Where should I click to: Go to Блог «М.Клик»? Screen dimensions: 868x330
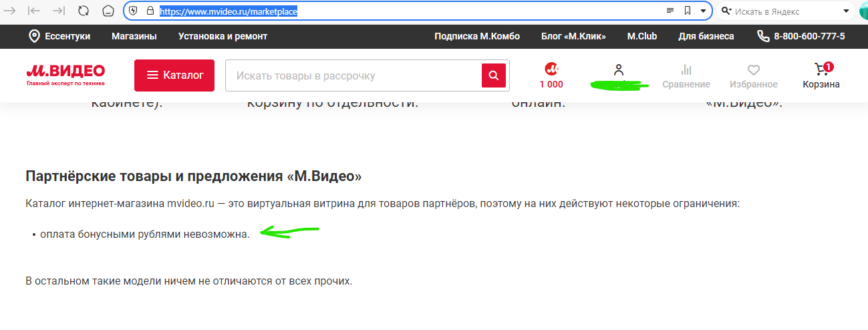click(x=573, y=37)
